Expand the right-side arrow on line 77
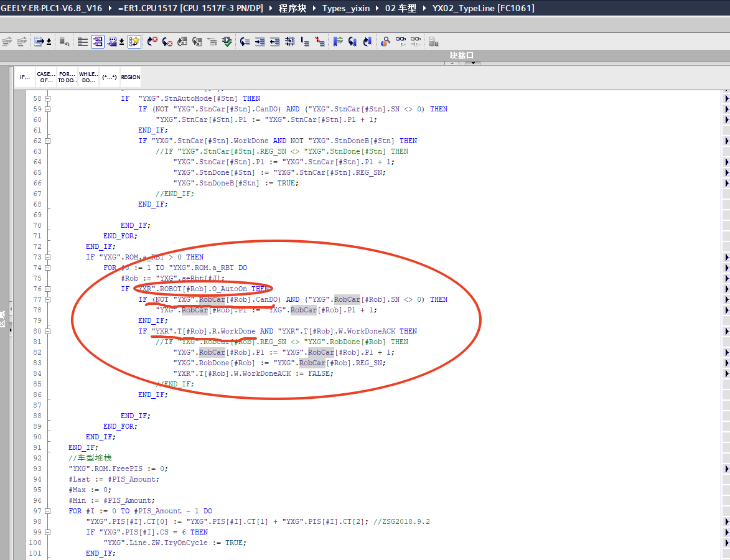The height and width of the screenshot is (560, 730). click(x=726, y=299)
